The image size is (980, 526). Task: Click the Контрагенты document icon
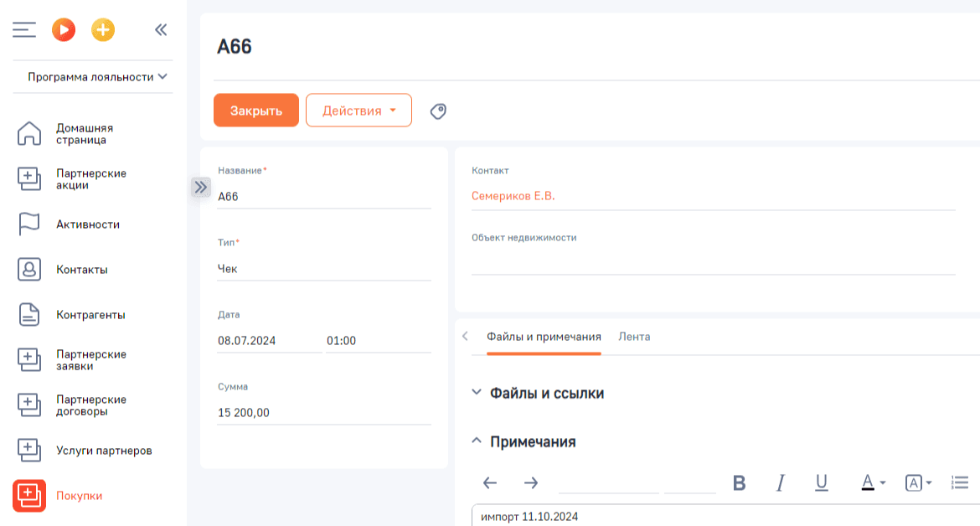(x=28, y=315)
